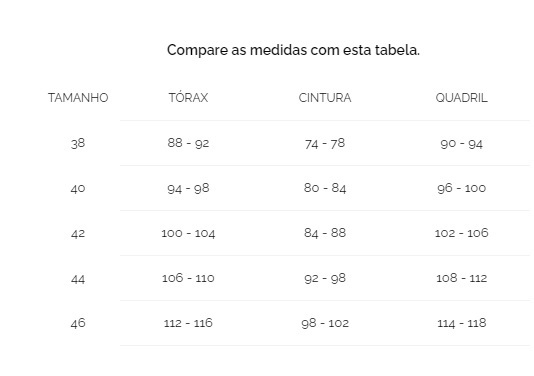Click the cintura value 80 - 84
This screenshot has height=376, width=534.
coord(325,188)
